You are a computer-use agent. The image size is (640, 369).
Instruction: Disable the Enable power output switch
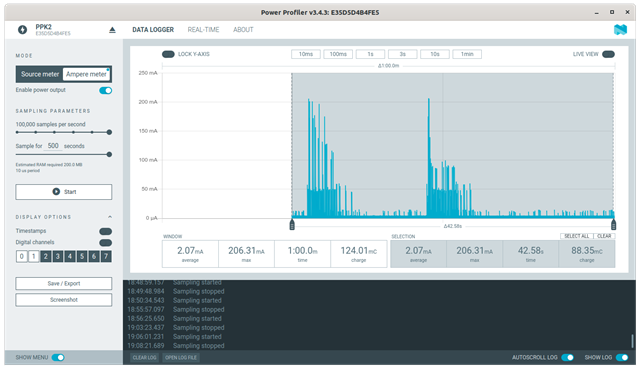106,90
